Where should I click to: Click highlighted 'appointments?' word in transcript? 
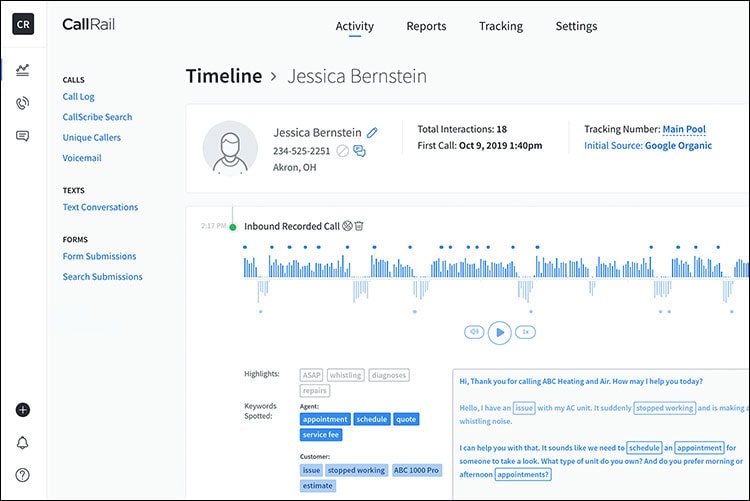(x=523, y=475)
